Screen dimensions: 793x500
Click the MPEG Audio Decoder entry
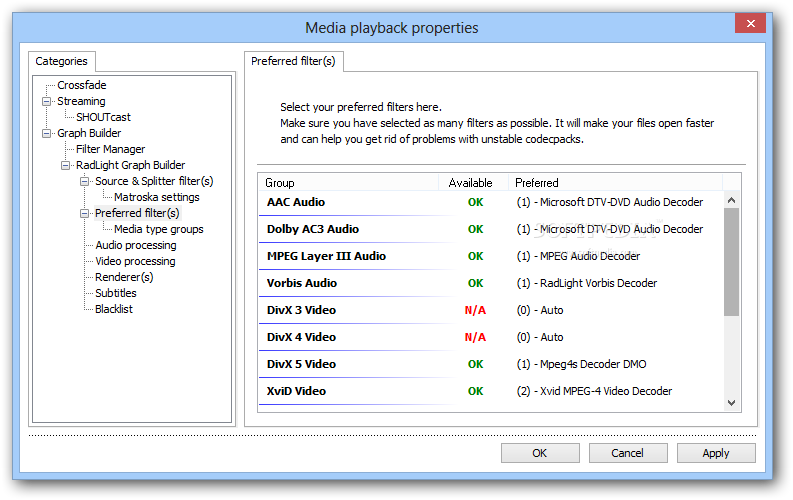coord(578,256)
